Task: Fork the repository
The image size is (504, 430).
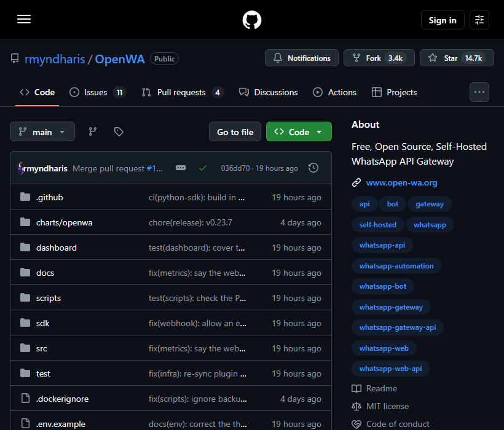Action: [x=379, y=58]
